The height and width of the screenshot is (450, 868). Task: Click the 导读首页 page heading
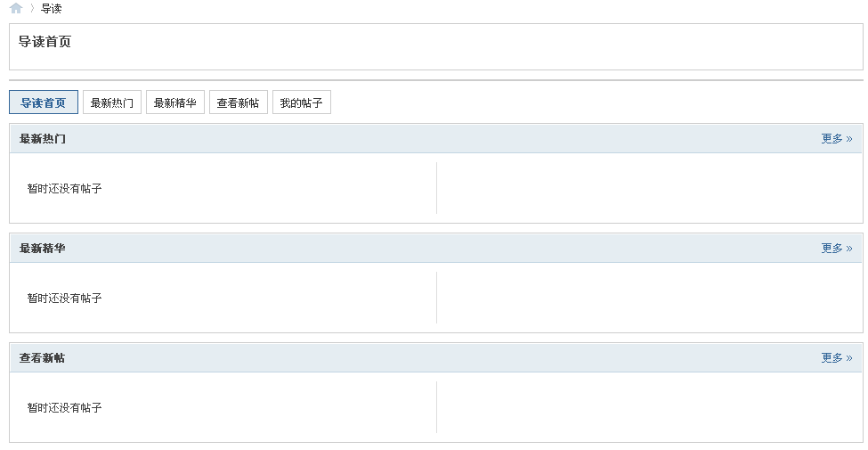pos(45,42)
